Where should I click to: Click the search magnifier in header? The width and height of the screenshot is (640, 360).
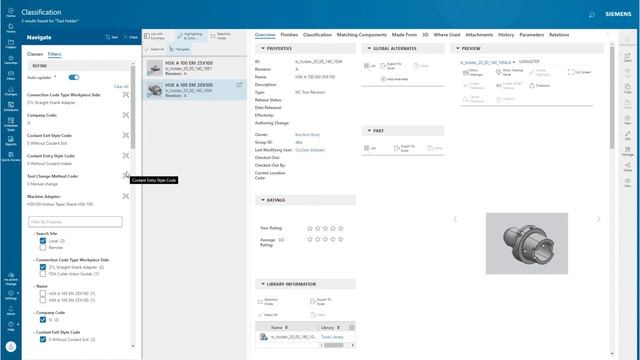[591, 15]
